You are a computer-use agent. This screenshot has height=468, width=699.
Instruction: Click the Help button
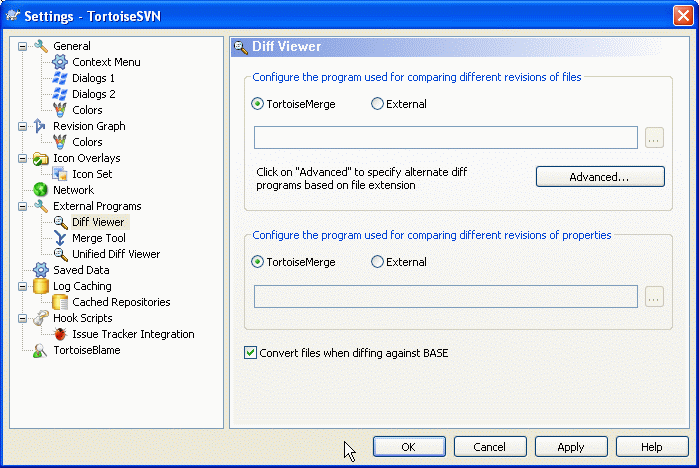tap(652, 447)
